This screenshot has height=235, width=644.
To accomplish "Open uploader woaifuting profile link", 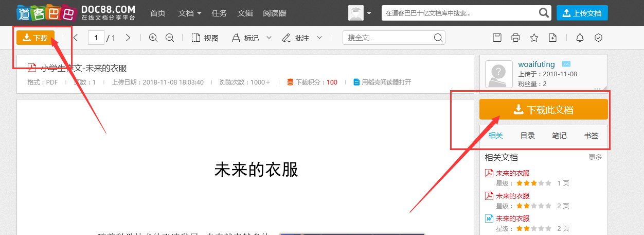I will 536,64.
